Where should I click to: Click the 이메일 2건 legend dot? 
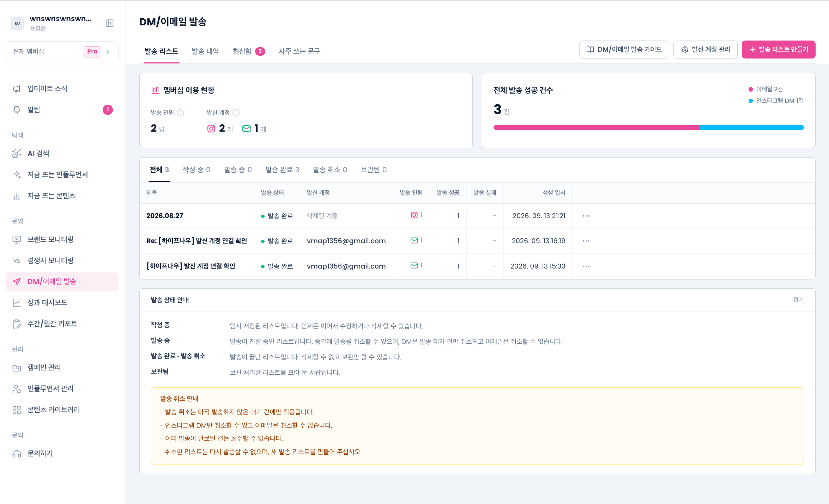click(x=750, y=89)
